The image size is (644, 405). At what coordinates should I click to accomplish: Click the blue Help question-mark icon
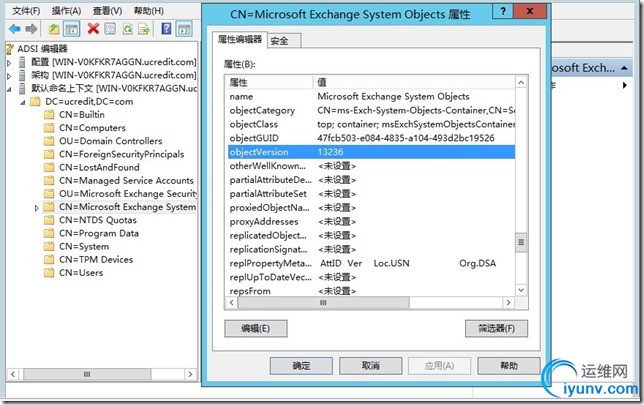click(166, 28)
